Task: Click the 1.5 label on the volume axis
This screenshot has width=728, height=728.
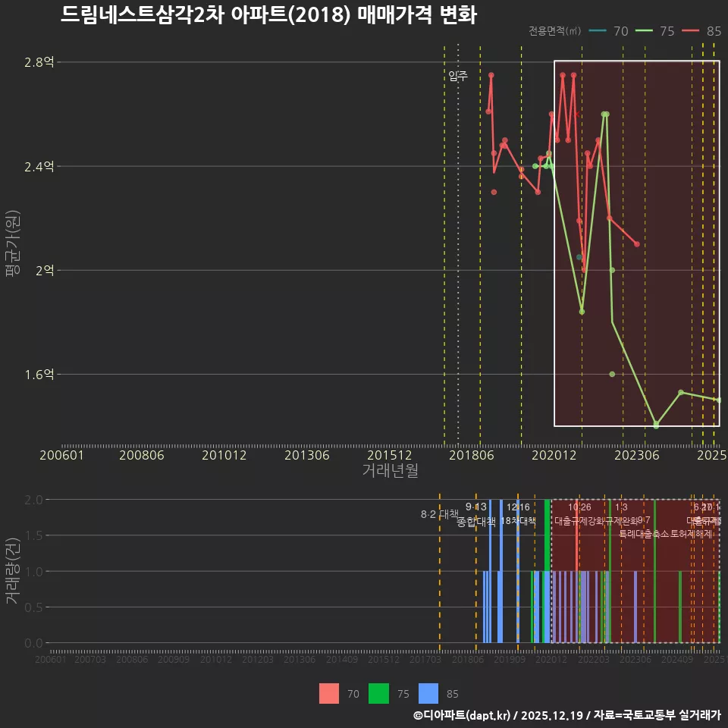Action: [33, 535]
